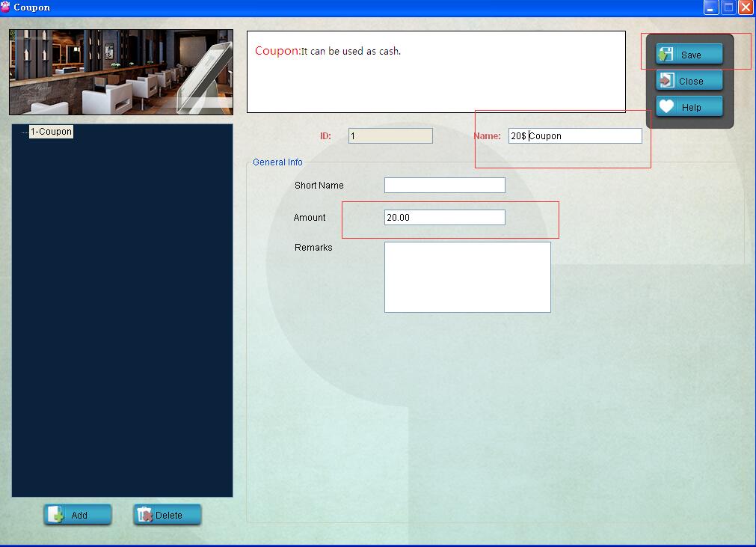Click inside the Remarks text area
The height and width of the screenshot is (547, 756).
click(467, 278)
